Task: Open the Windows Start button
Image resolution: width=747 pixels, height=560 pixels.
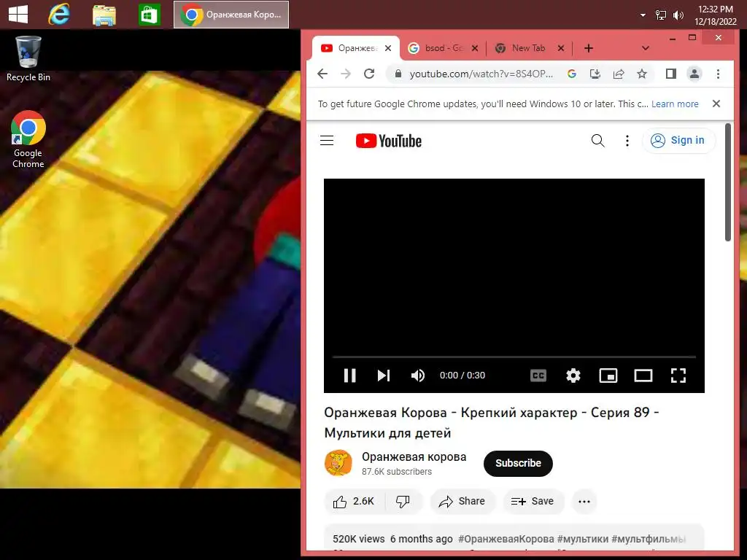Action: tap(18, 15)
